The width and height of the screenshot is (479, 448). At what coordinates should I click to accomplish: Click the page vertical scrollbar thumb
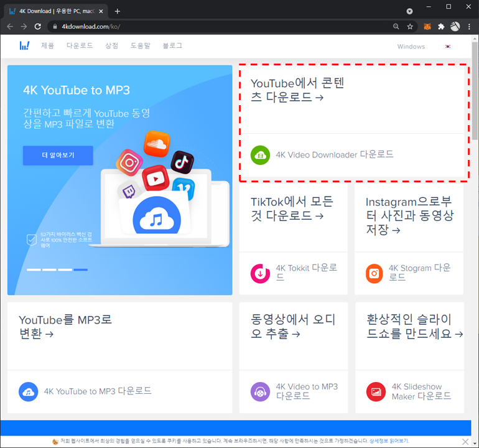[475, 91]
